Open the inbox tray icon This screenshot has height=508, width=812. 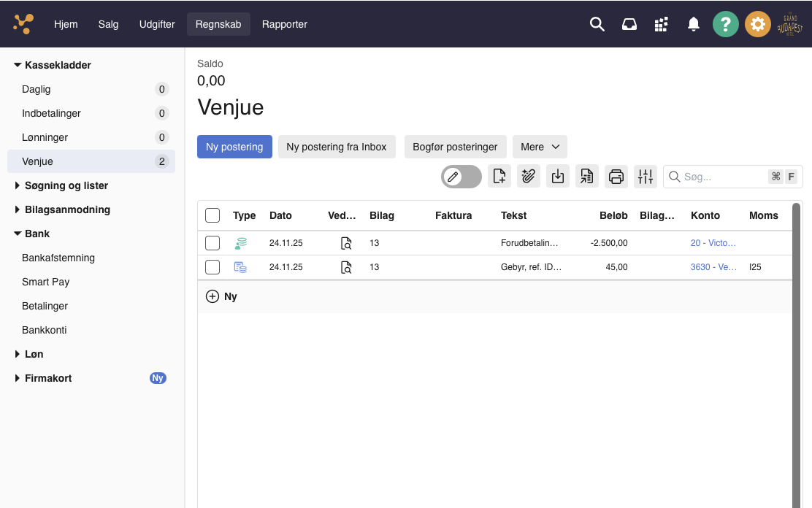click(x=629, y=24)
